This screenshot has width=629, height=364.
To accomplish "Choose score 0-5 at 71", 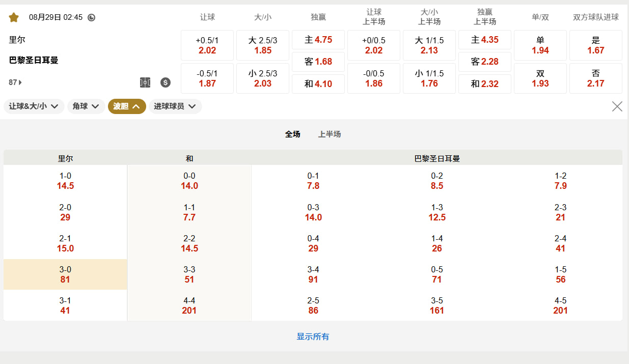I will (x=437, y=274).
